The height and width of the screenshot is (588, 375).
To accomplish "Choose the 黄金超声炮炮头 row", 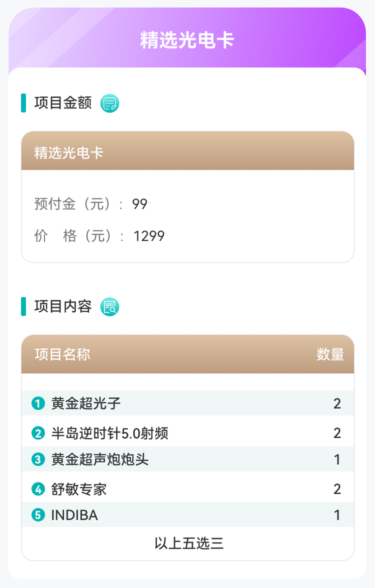I will (x=100, y=459).
